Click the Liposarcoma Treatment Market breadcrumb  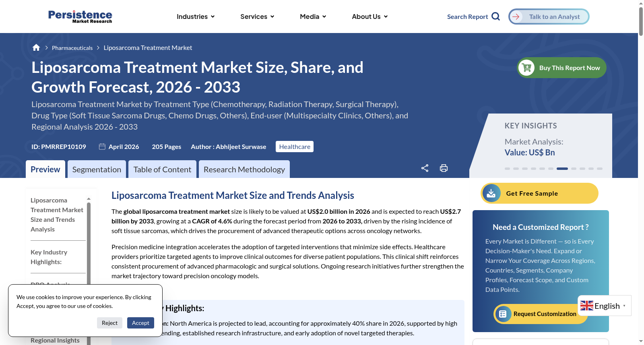pos(148,48)
